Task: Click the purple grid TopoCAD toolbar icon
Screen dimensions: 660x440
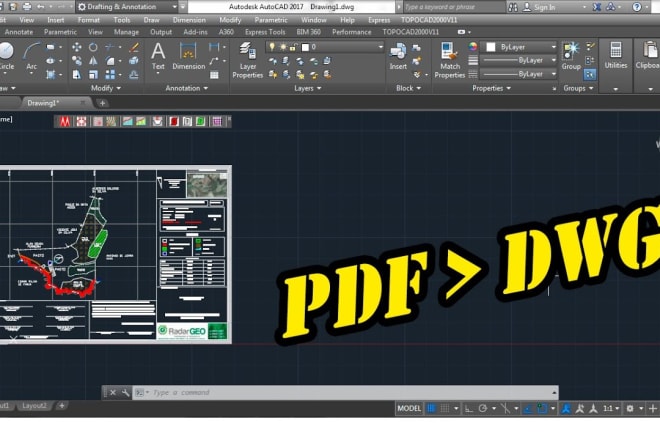Action: 217,122
